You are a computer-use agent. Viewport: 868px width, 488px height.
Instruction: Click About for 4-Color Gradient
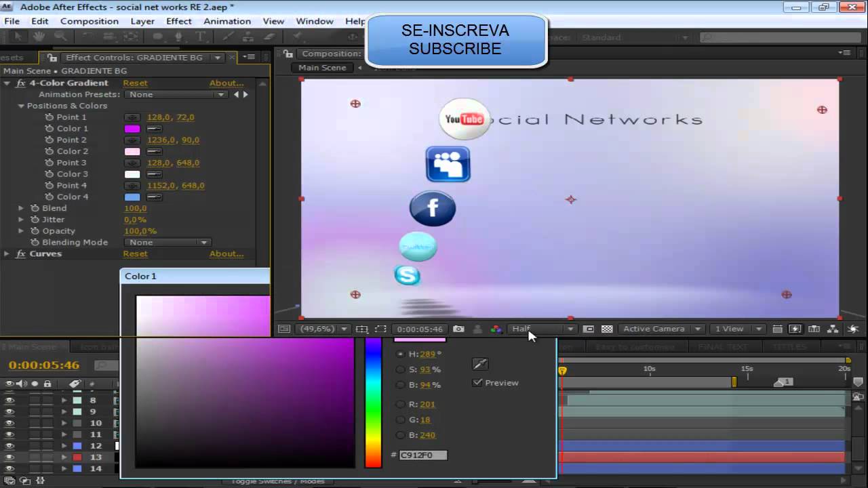click(x=226, y=83)
